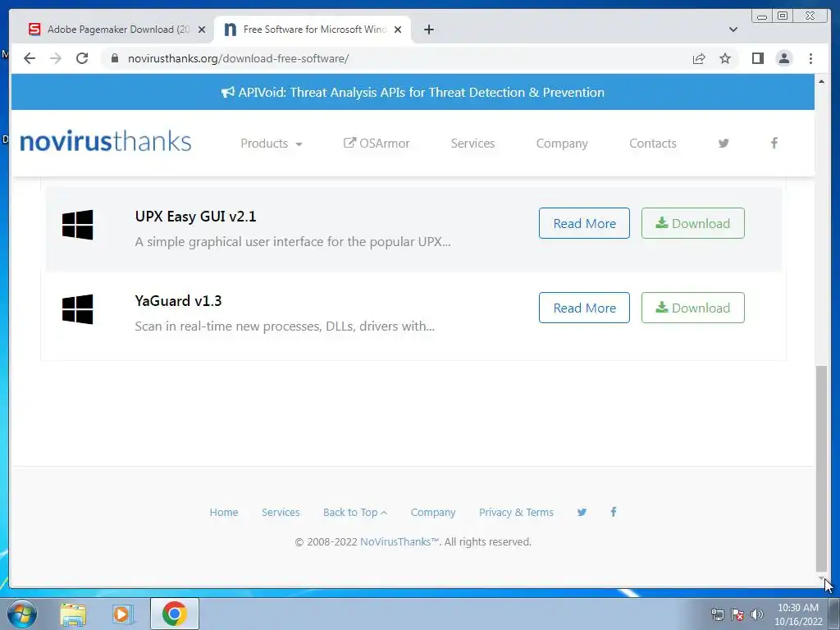The height and width of the screenshot is (630, 840).
Task: Select the Free Software for Microsoft Windows tab
Action: (313, 30)
